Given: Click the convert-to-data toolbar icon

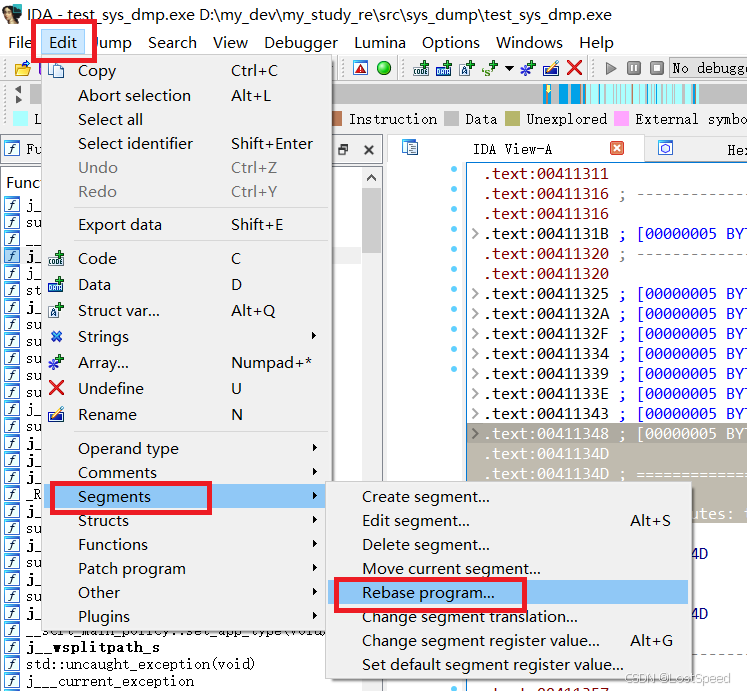Looking at the screenshot, I should (x=444, y=68).
